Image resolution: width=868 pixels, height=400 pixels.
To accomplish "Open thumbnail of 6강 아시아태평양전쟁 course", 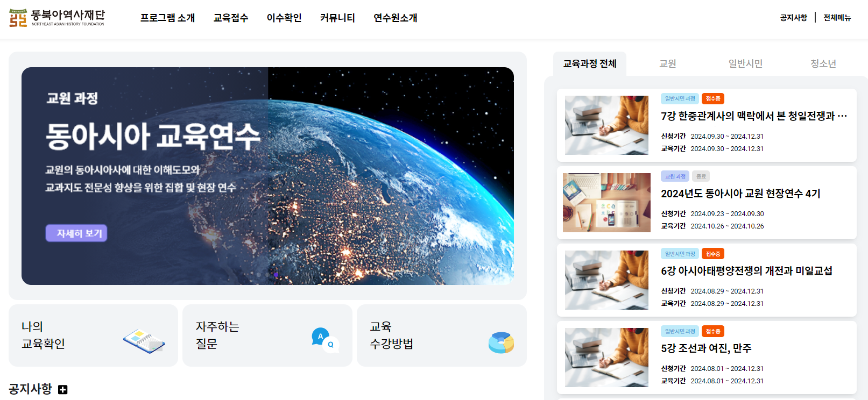I will point(606,280).
